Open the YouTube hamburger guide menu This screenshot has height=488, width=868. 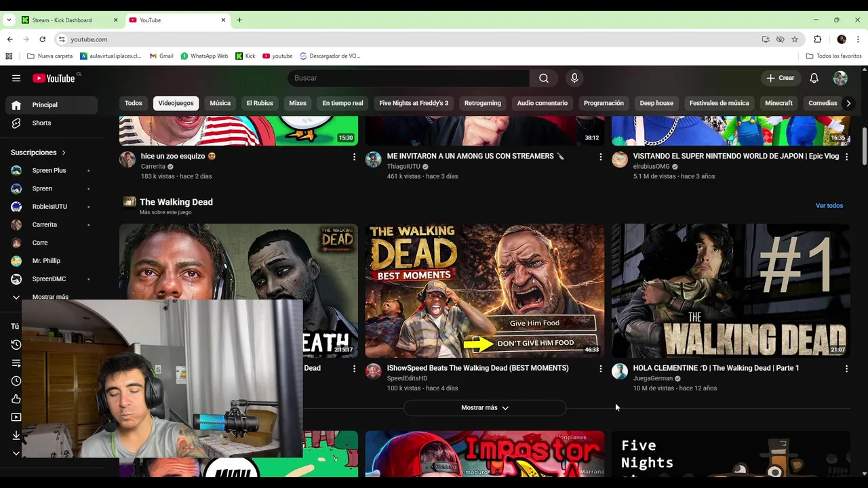click(16, 78)
